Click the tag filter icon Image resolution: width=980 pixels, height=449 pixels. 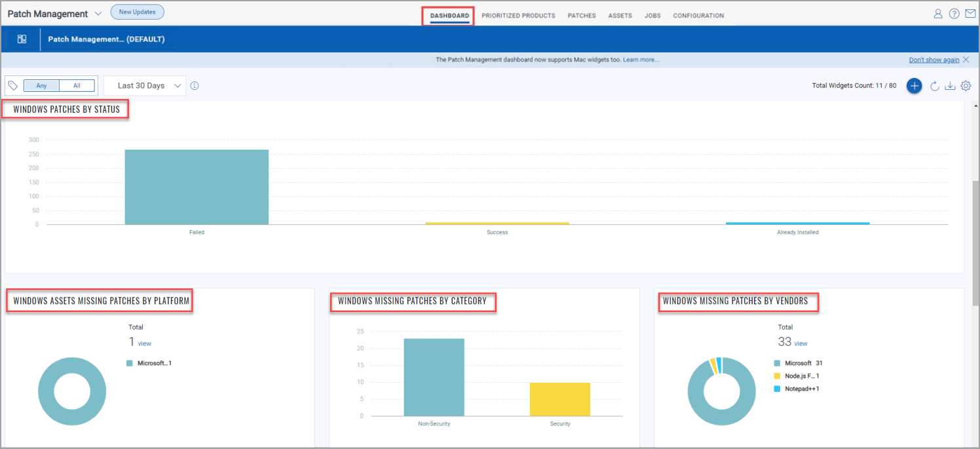13,86
